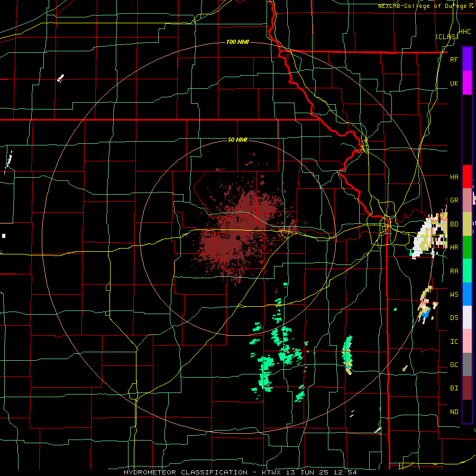Image resolution: width=476 pixels, height=476 pixels.
Task: Select the gray GC ground clutter swatch
Action: click(x=467, y=364)
